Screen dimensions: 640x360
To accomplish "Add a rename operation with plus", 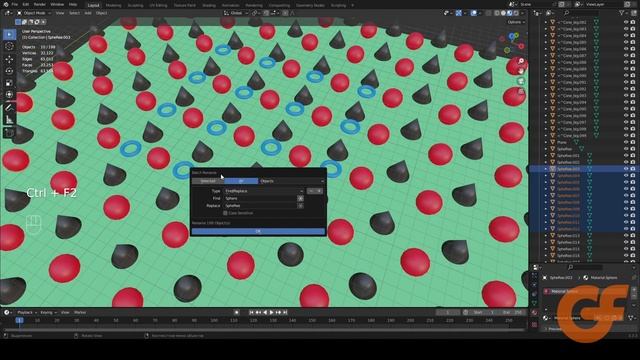I will click(320, 191).
